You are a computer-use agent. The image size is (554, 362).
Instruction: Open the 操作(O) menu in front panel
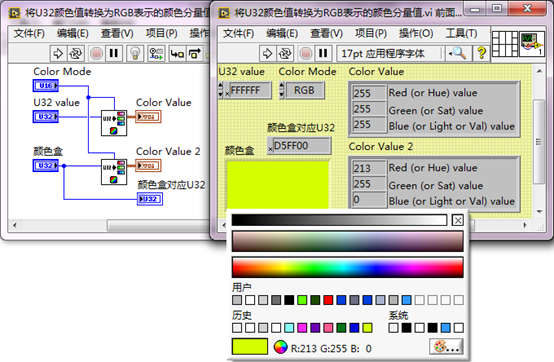pos(416,33)
